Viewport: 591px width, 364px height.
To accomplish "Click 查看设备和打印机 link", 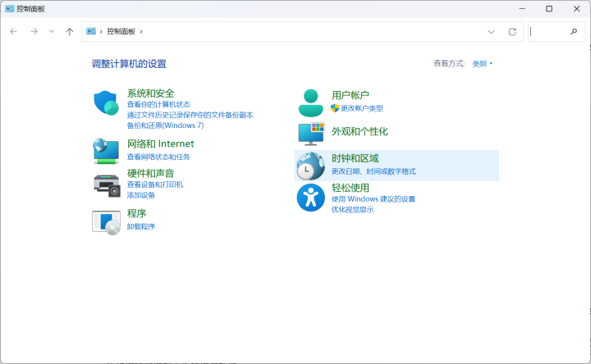I will click(155, 184).
